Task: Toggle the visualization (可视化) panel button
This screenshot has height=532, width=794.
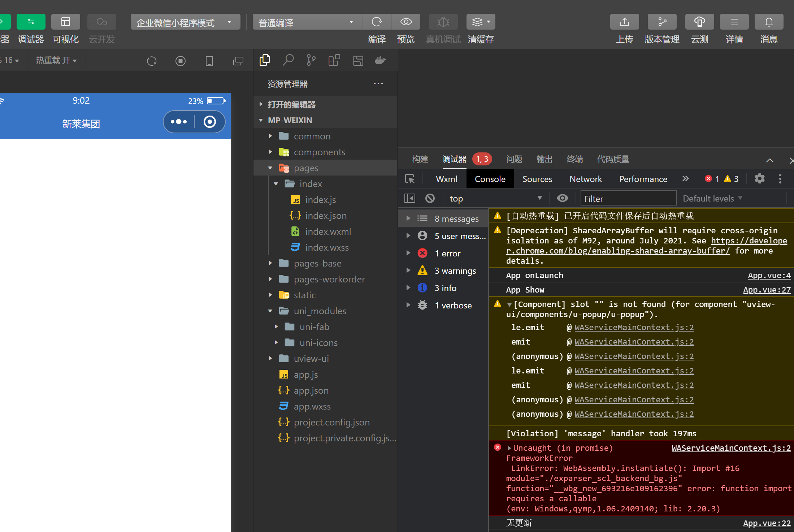Action: (65, 22)
